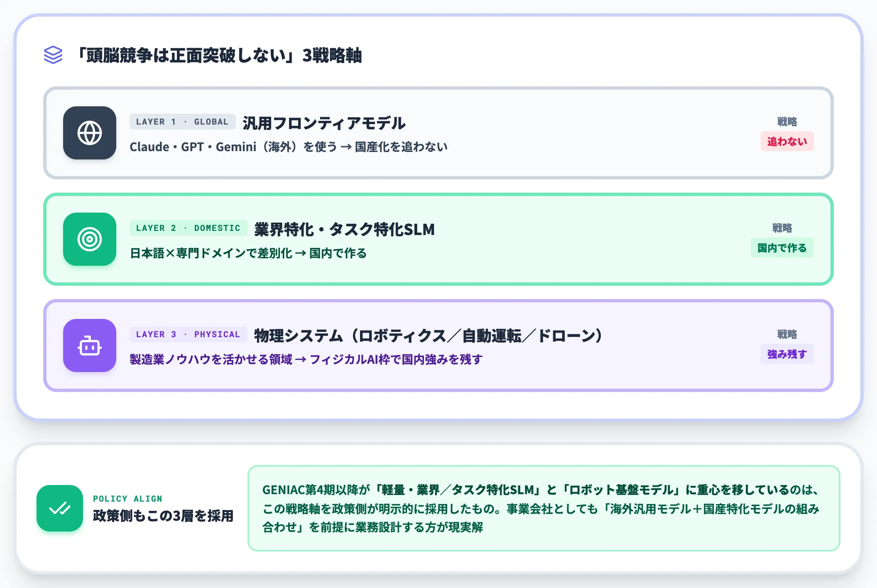Click the 戦略 label in Layer 1 card
Image resolution: width=877 pixels, height=588 pixels.
(787, 122)
